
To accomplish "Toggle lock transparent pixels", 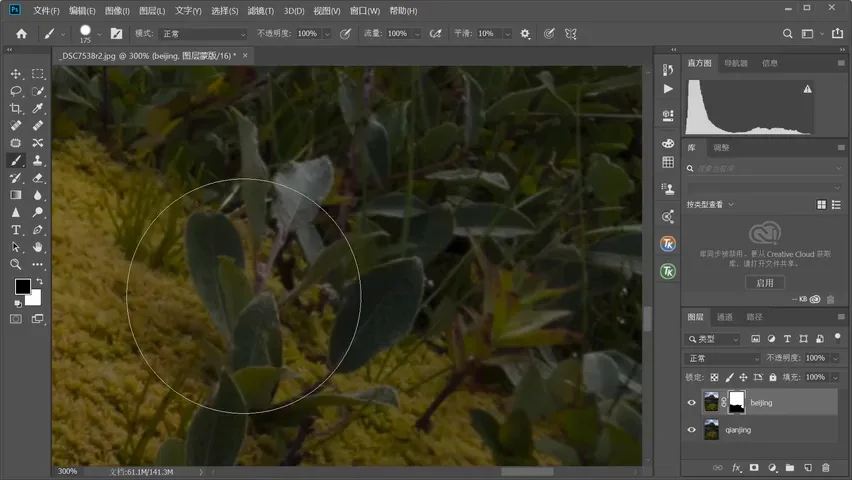I will (x=715, y=377).
